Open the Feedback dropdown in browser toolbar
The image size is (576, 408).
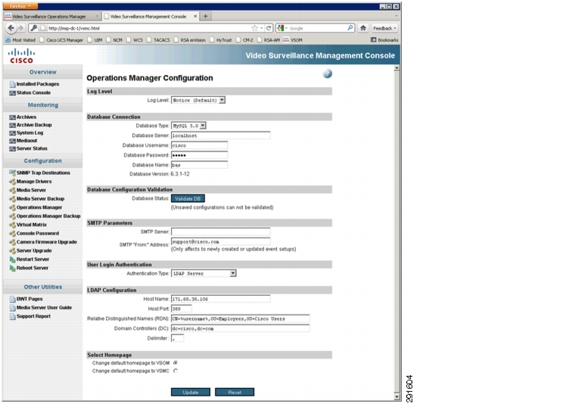[384, 28]
